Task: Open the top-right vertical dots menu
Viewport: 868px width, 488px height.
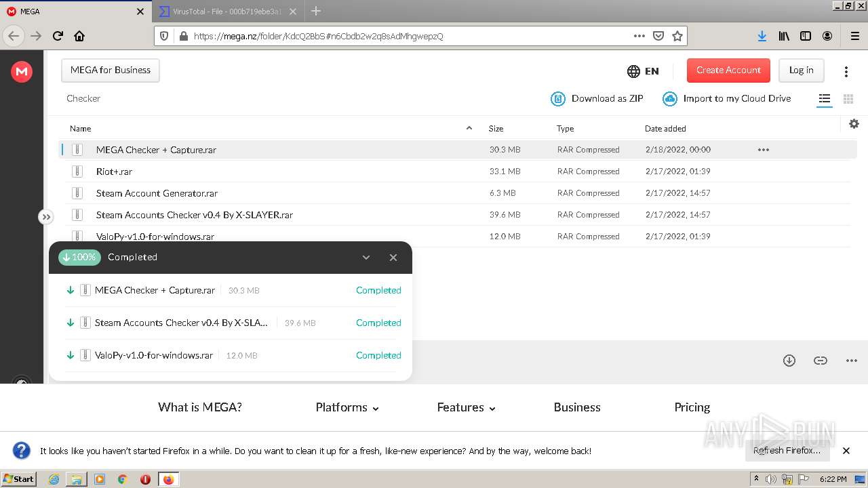Action: tap(846, 71)
